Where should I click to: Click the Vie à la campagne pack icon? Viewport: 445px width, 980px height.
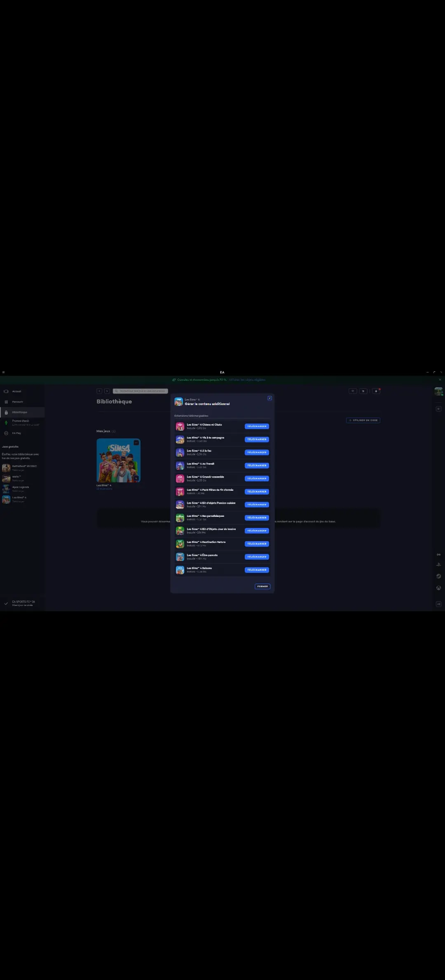pos(180,439)
